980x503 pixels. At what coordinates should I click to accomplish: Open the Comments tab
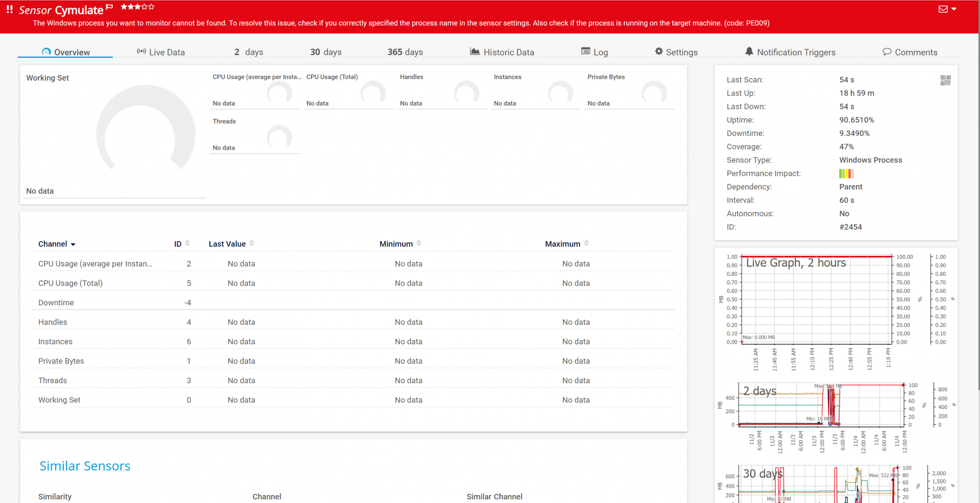[x=910, y=52]
